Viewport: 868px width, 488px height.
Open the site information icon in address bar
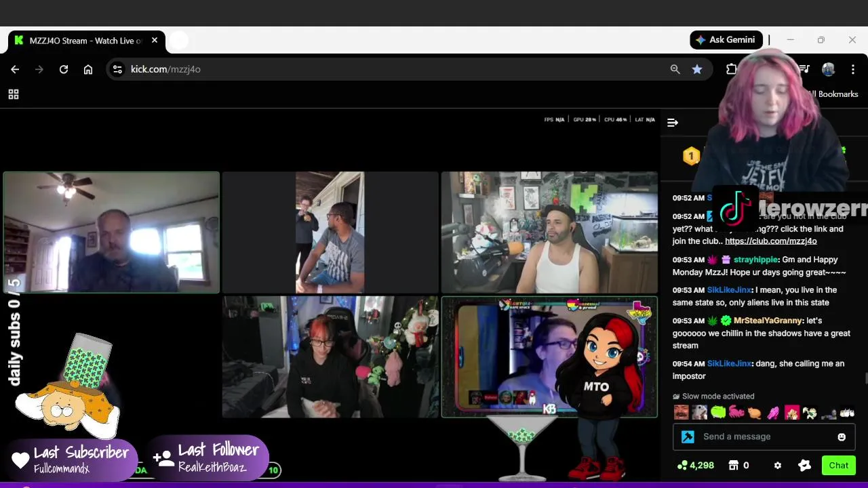coord(117,69)
